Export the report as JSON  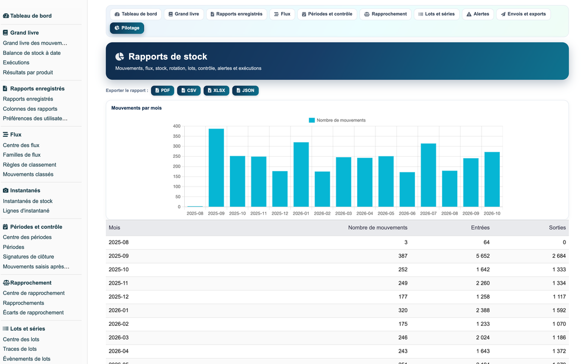point(245,91)
